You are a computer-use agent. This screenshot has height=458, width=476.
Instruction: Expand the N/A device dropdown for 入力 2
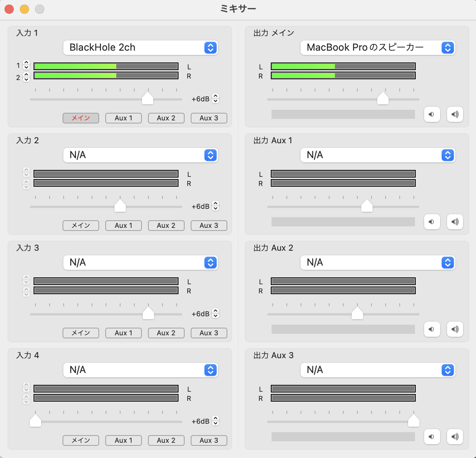click(140, 155)
